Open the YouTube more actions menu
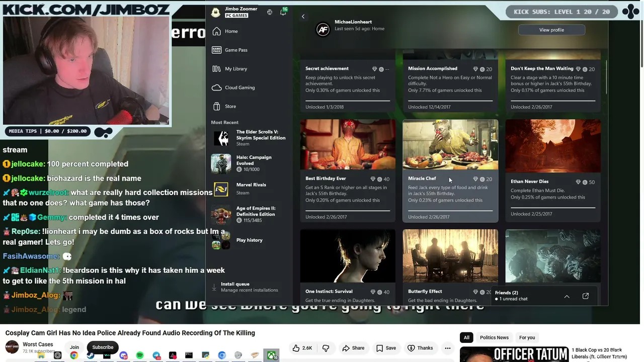 point(447,348)
